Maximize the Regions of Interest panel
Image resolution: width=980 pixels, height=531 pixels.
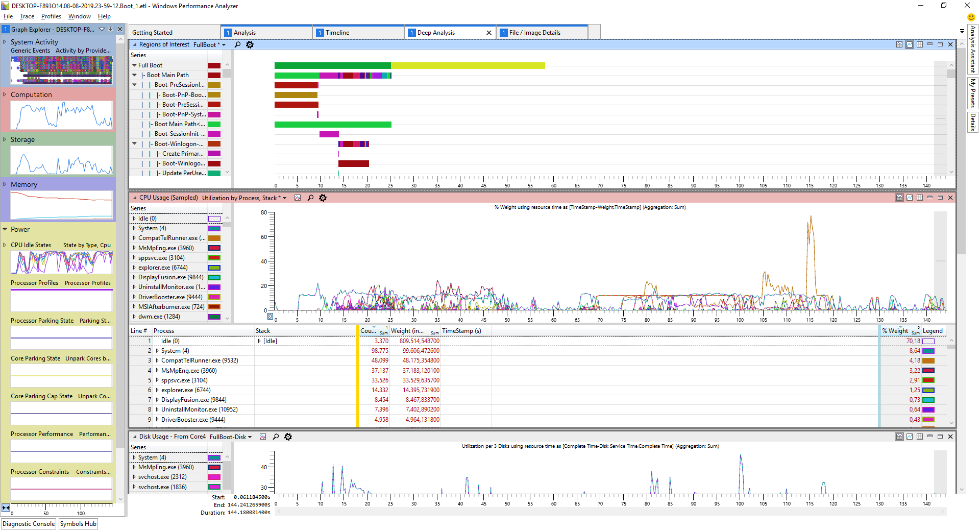tap(940, 45)
